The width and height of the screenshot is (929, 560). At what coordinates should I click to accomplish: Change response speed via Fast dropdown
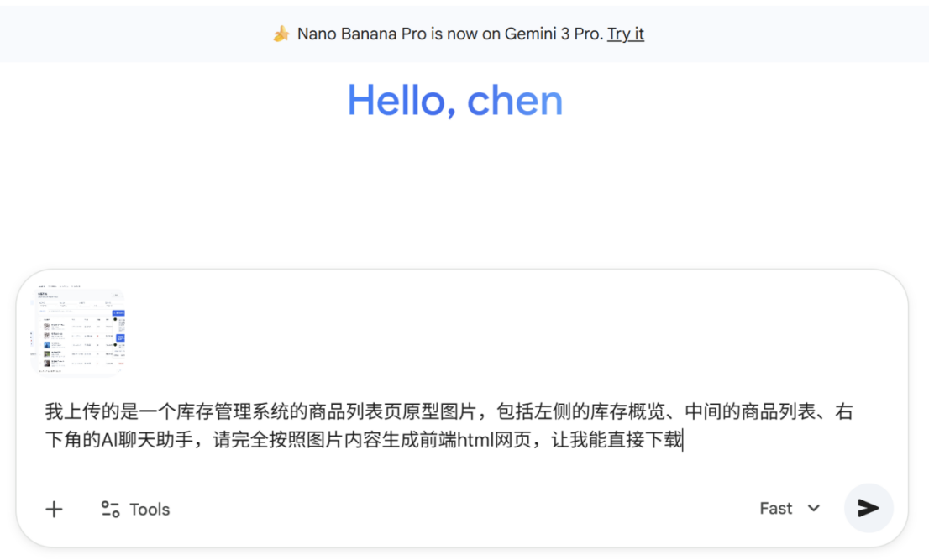coord(788,508)
